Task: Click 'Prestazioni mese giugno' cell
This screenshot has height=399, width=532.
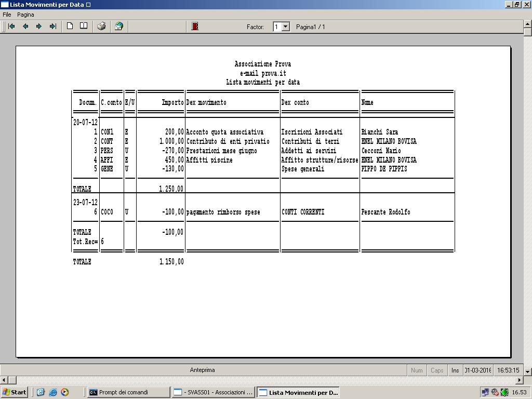Action: click(221, 150)
